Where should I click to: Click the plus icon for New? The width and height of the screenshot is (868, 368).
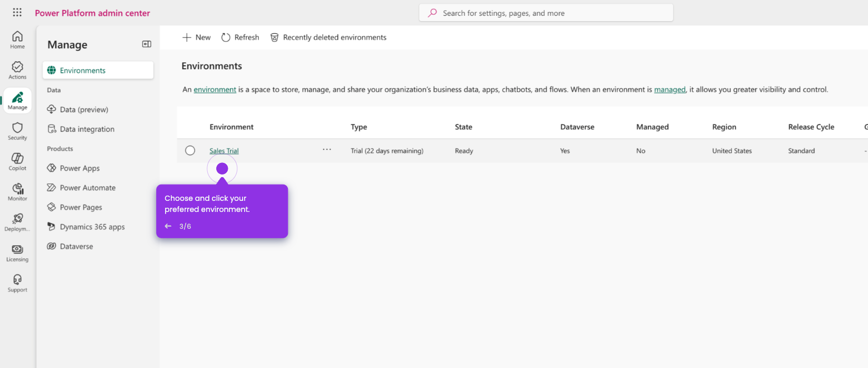click(187, 37)
